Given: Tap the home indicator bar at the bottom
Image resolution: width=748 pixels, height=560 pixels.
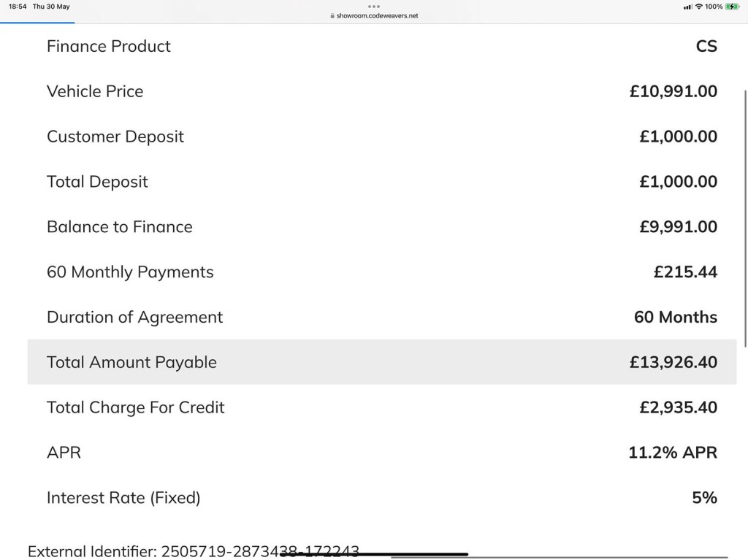Looking at the screenshot, I should point(374,554).
